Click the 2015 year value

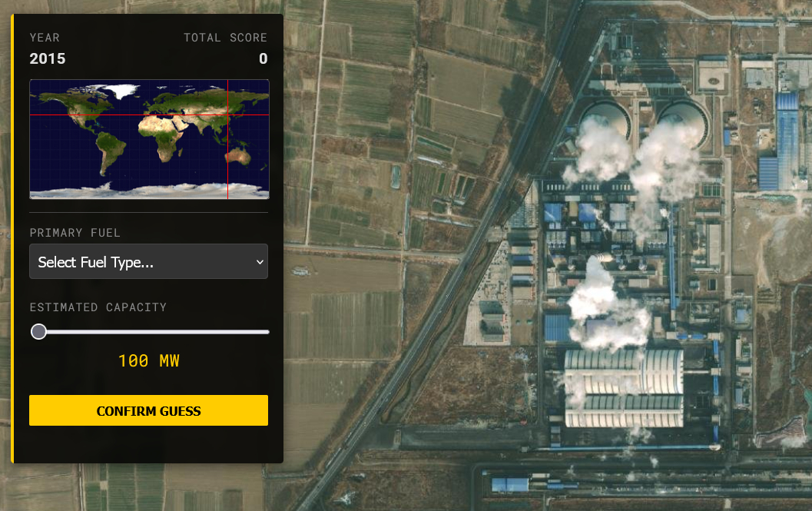pos(48,58)
